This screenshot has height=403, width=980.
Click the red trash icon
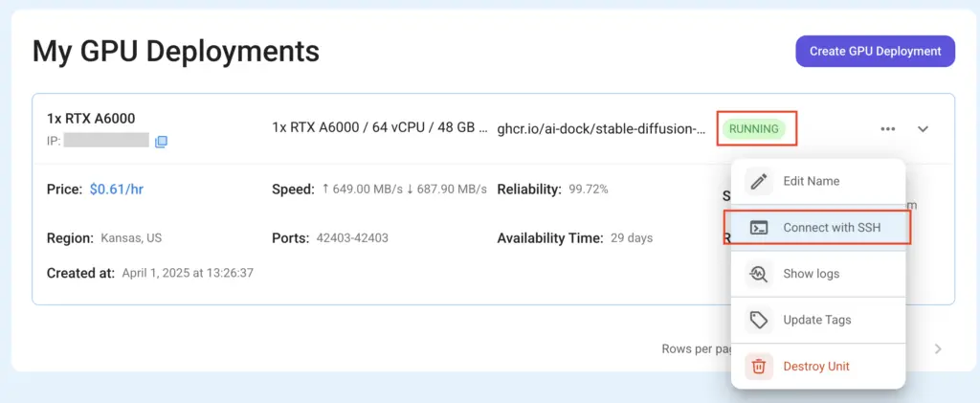(759, 366)
